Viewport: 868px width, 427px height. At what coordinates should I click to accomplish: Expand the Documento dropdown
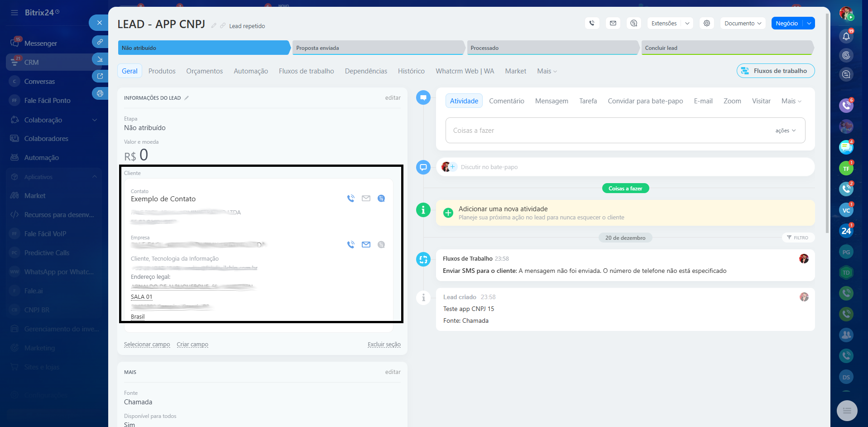click(x=743, y=23)
